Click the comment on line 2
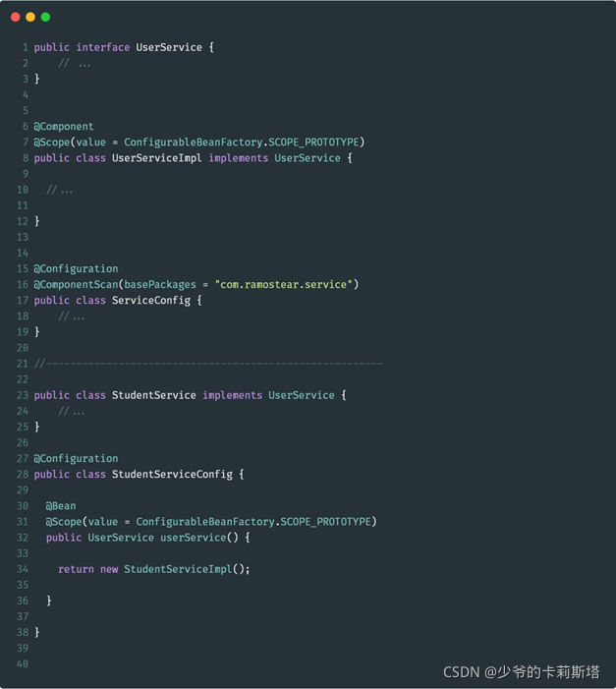The width and height of the screenshot is (616, 689). 75,63
